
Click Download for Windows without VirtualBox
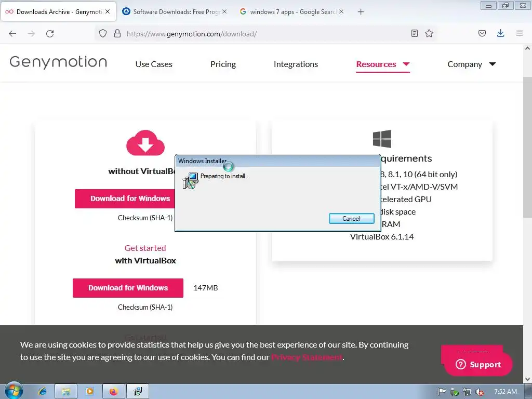tap(125, 198)
